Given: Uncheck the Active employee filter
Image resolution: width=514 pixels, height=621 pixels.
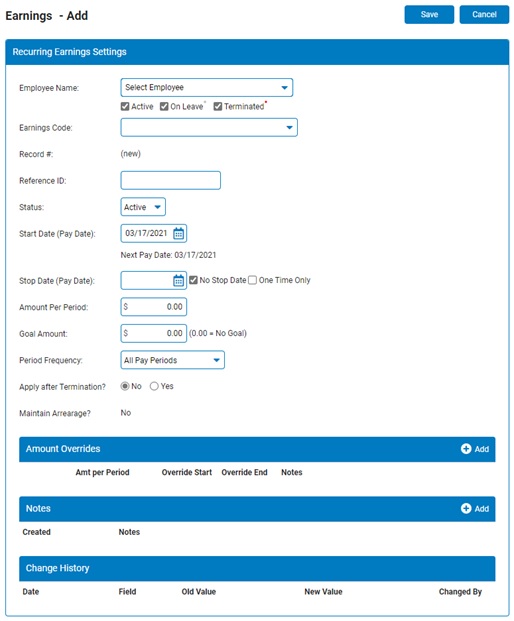Looking at the screenshot, I should pos(125,107).
